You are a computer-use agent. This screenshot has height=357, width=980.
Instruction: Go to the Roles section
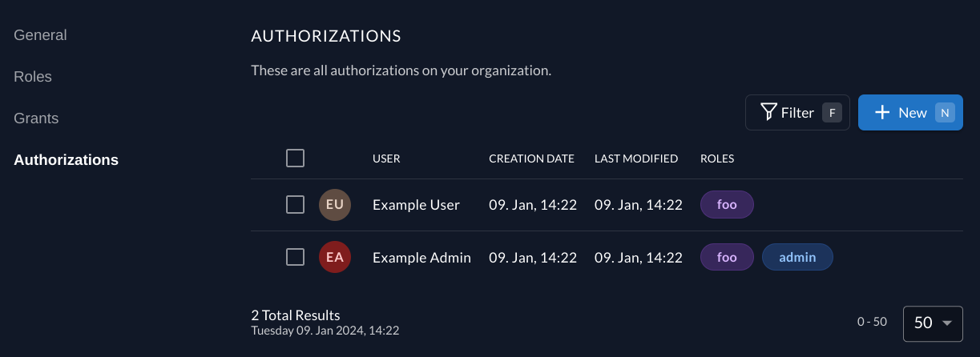click(x=33, y=77)
